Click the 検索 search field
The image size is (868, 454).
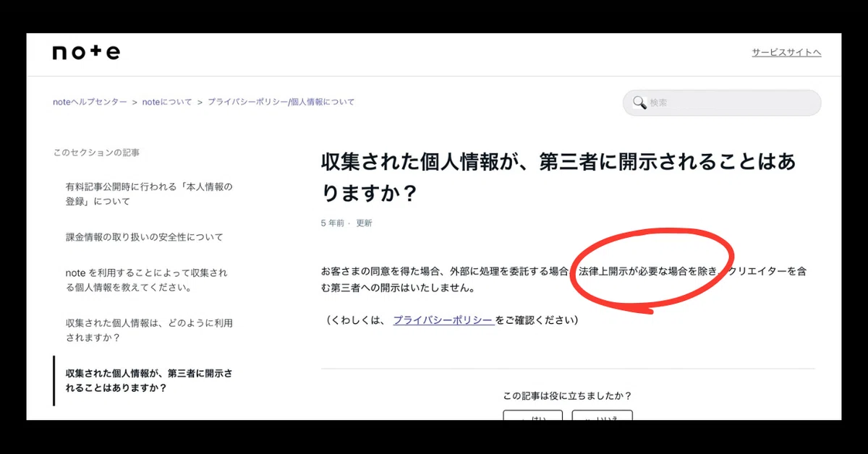722,103
